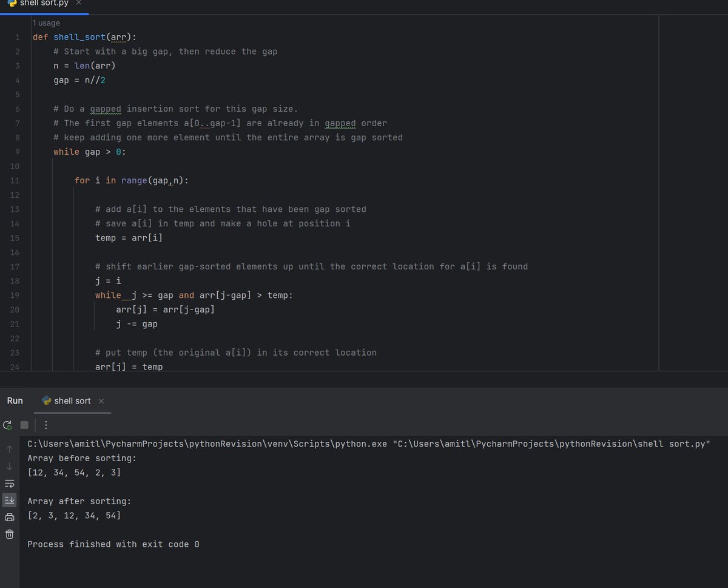The image size is (728, 588).
Task: Click the 'Run' tool window title
Action: [15, 401]
